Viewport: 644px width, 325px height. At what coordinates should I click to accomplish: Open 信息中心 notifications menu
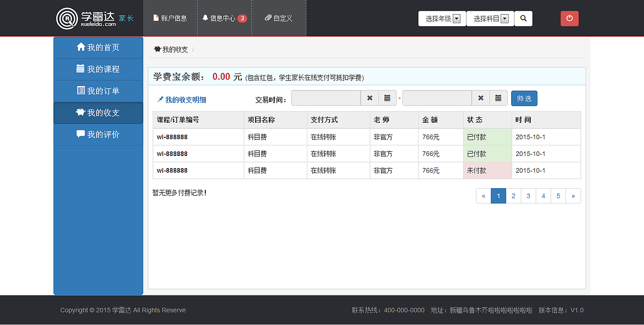(224, 18)
